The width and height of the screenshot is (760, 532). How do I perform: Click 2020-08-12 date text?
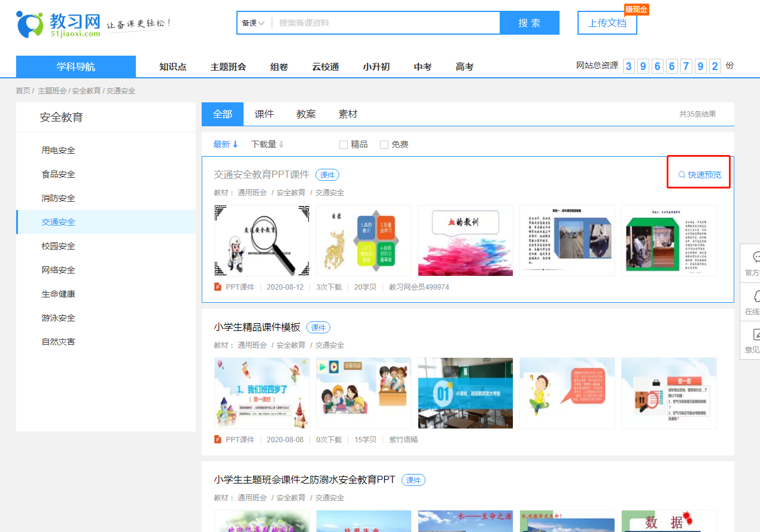(285, 287)
